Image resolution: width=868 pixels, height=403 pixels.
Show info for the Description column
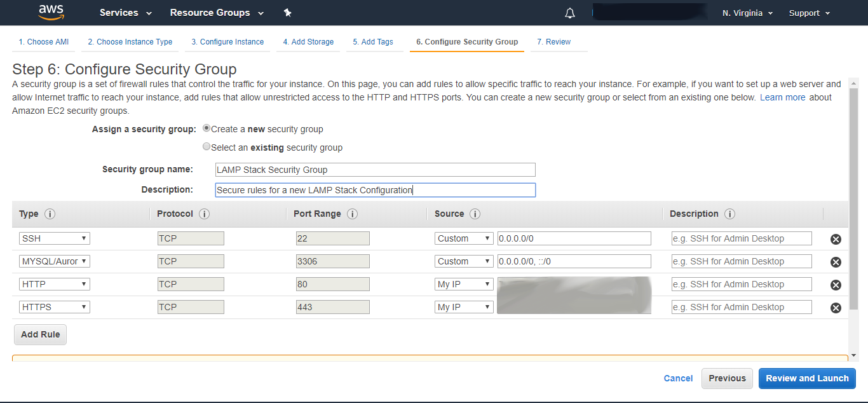[729, 214]
